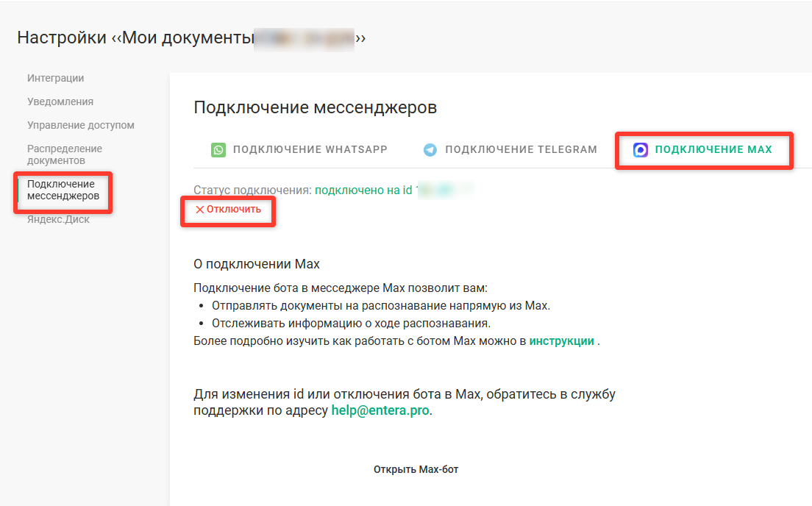Open Интеграции in the sidebar

(55, 78)
